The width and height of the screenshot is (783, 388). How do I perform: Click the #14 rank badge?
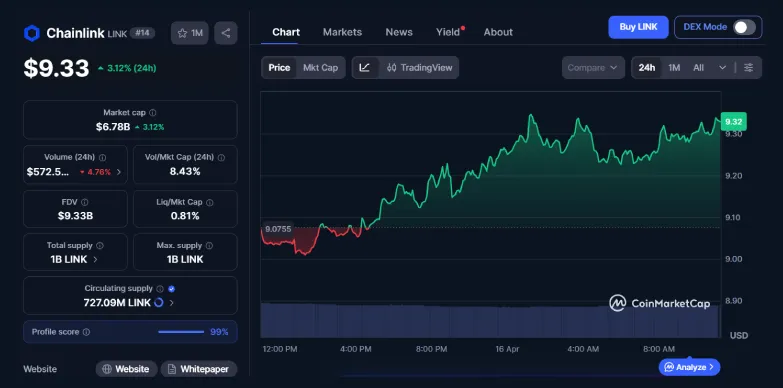click(x=142, y=33)
